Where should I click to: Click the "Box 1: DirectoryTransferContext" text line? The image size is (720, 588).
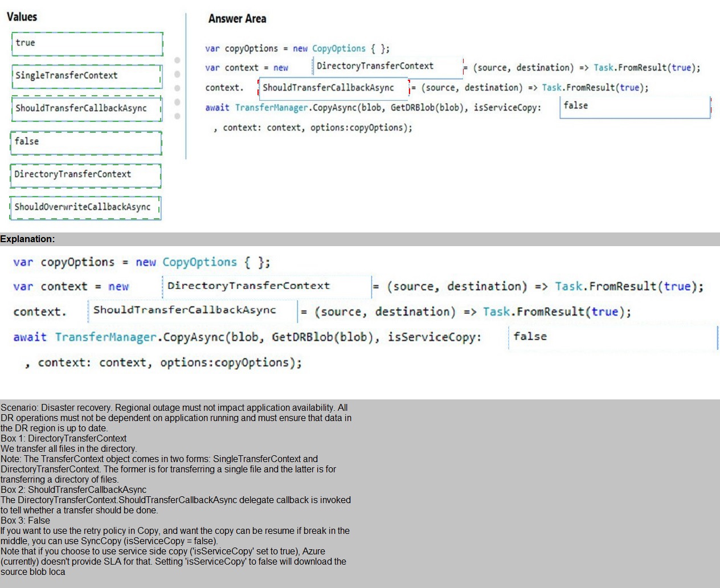click(x=64, y=439)
